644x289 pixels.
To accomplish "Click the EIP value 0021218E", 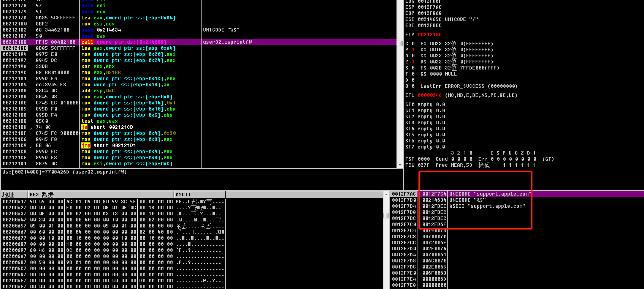I will tap(430, 35).
